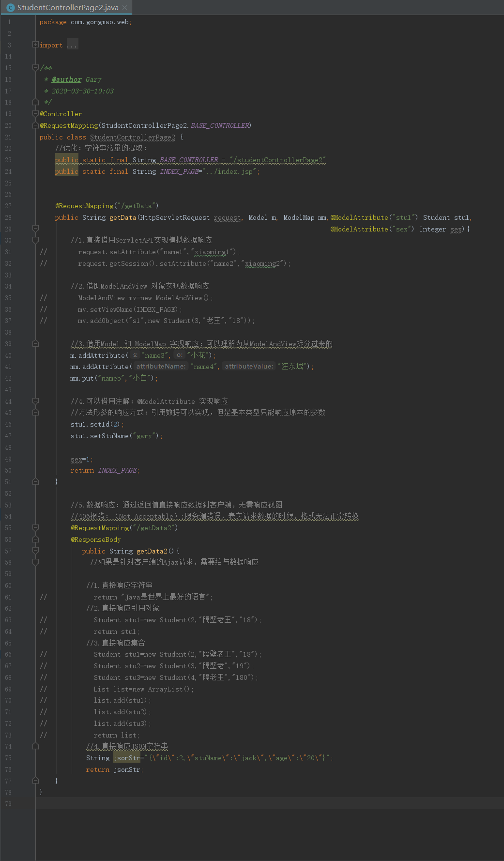Click BASE_CONTROLLER constant in line 23 declaration
The height and width of the screenshot is (861, 504).
189,160
